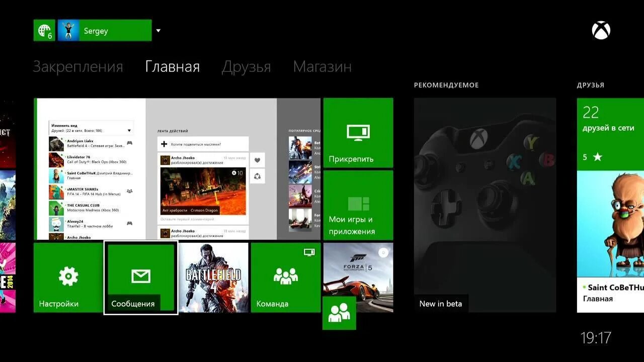The width and height of the screenshot is (644, 362).
Task: Click the ЛЕНТА ДЕЙСТВИЙ heading
Action: click(173, 131)
